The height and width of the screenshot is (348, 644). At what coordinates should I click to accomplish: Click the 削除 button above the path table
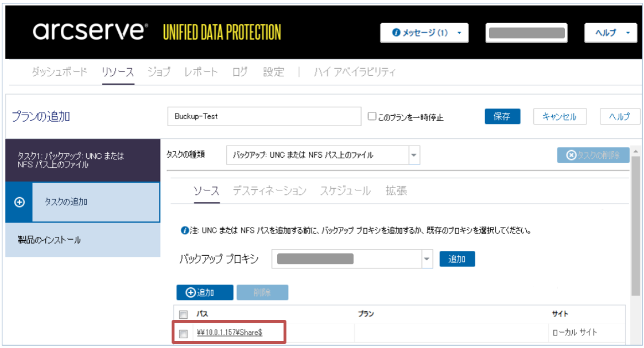point(262,292)
